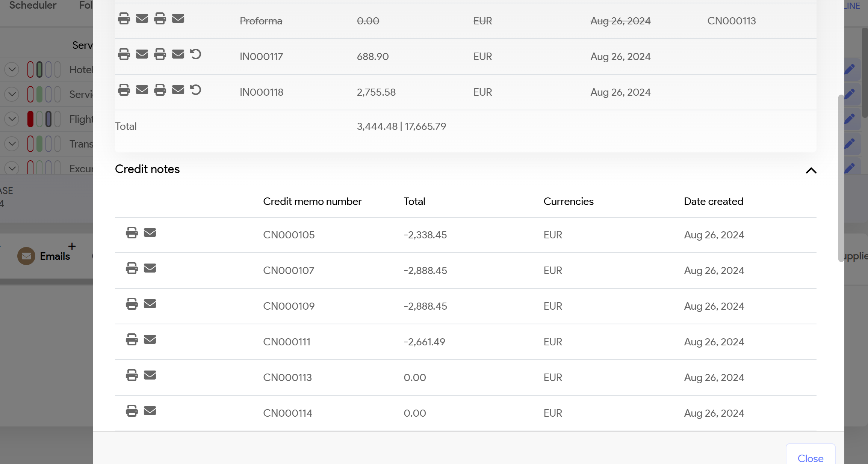
Task: Expand the Flight service row chevron
Action: tap(12, 119)
